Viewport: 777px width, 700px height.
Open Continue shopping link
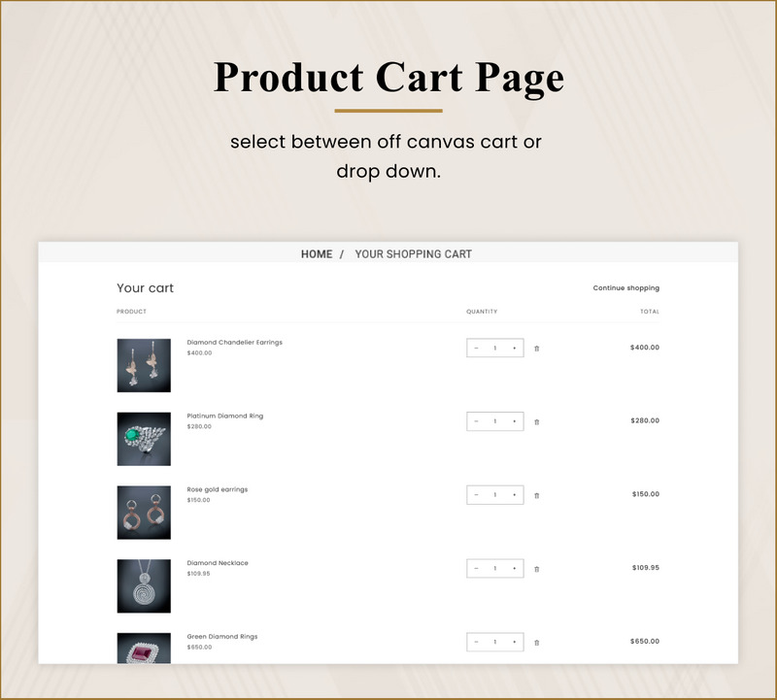[x=627, y=288]
